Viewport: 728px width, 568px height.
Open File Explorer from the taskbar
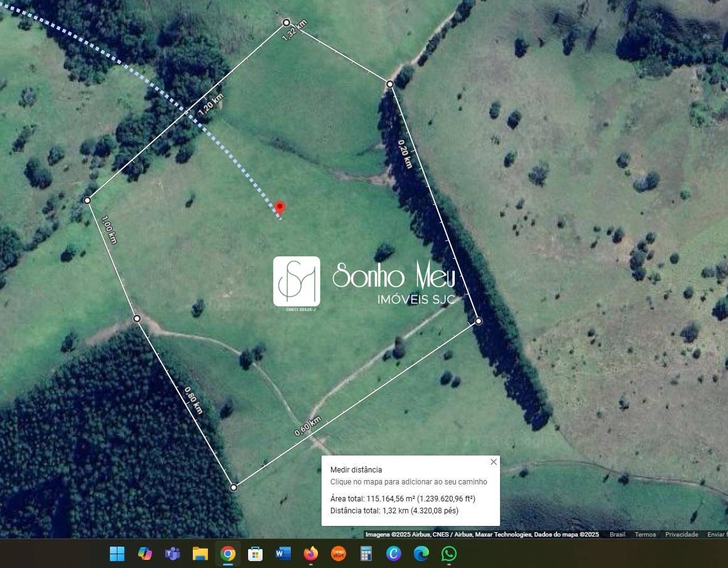coord(200,554)
